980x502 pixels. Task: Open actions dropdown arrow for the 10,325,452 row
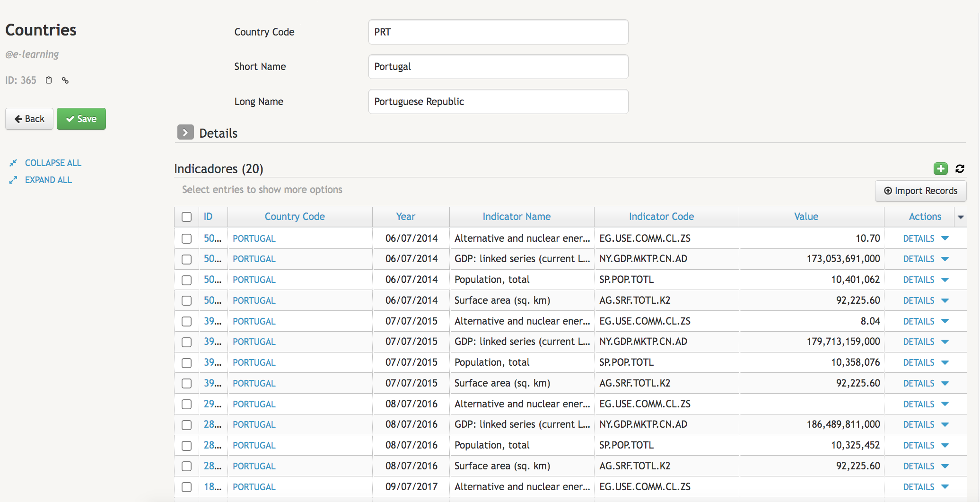click(x=945, y=446)
